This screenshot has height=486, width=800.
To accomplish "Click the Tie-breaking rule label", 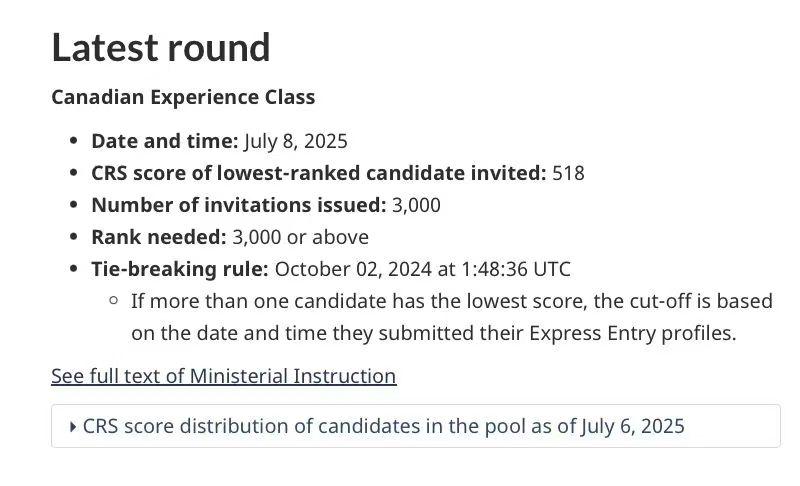I will tap(179, 269).
